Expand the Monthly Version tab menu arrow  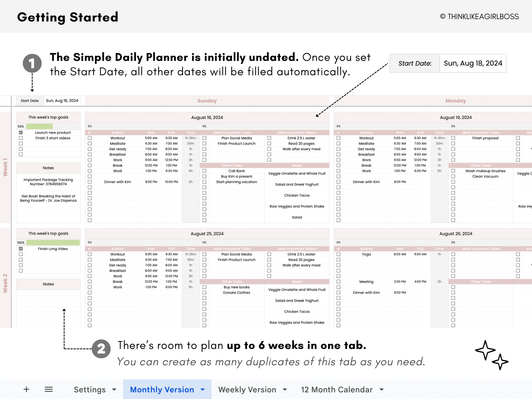pos(203,389)
